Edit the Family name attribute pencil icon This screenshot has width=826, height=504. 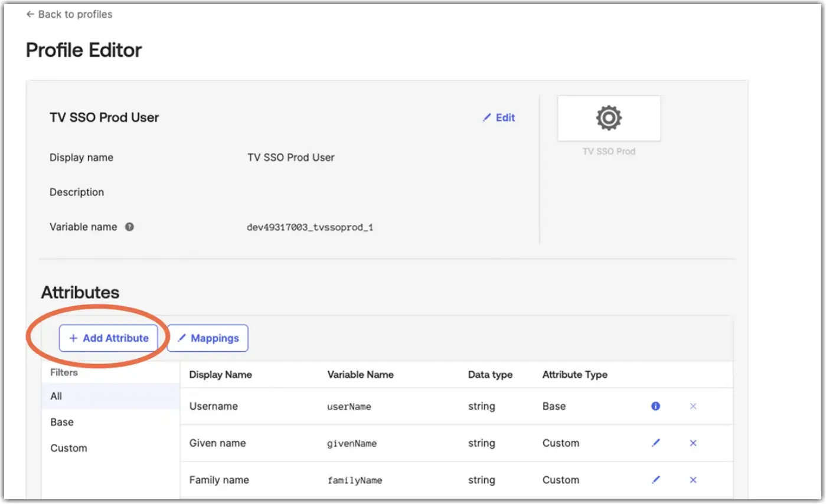point(655,480)
